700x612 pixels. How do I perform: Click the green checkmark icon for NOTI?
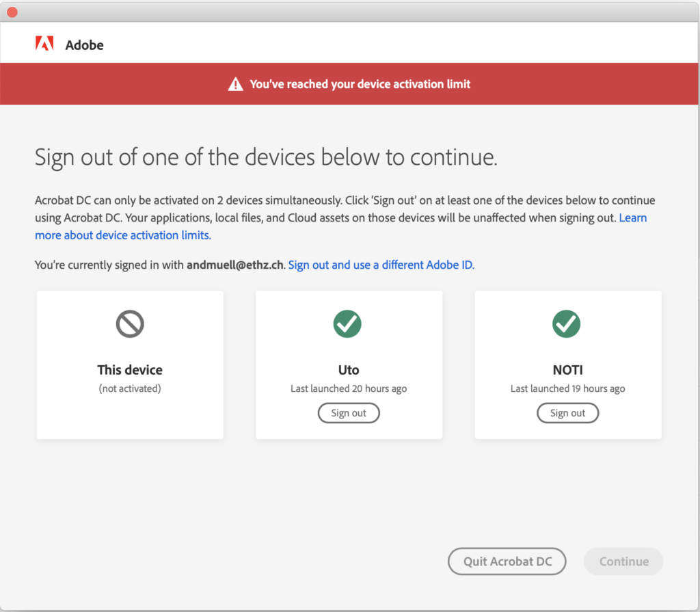567,324
